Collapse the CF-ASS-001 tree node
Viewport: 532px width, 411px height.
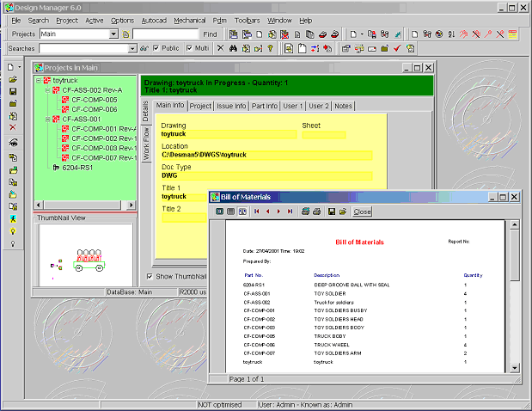(x=48, y=120)
